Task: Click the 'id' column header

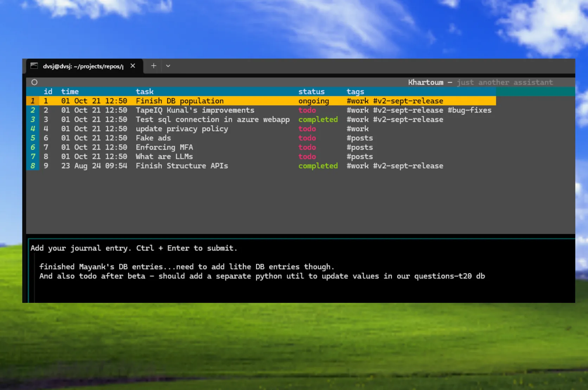Action: 48,91
